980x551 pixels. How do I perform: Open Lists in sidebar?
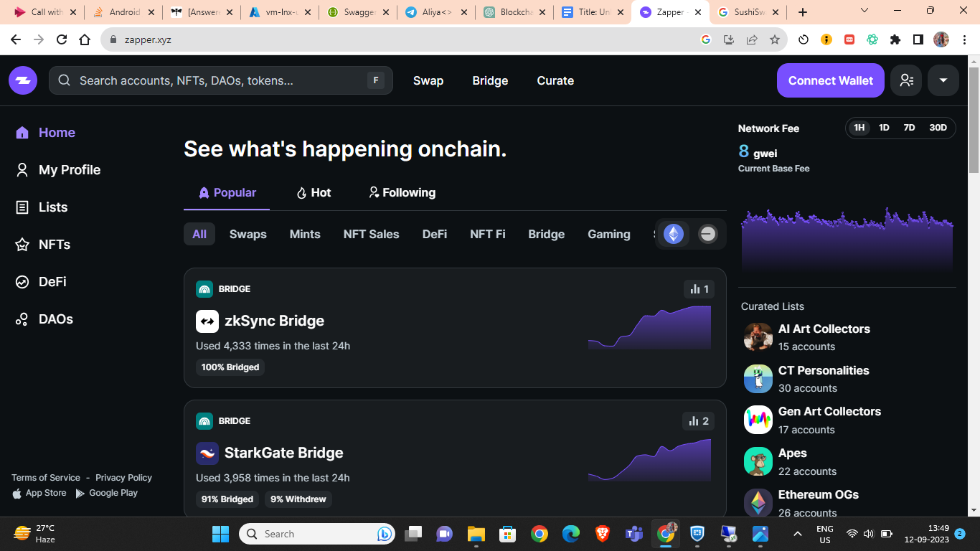pyautogui.click(x=42, y=207)
